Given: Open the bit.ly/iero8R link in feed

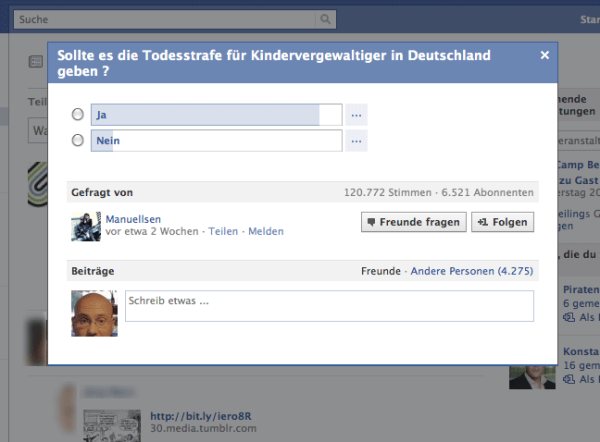Looking at the screenshot, I should point(201,416).
